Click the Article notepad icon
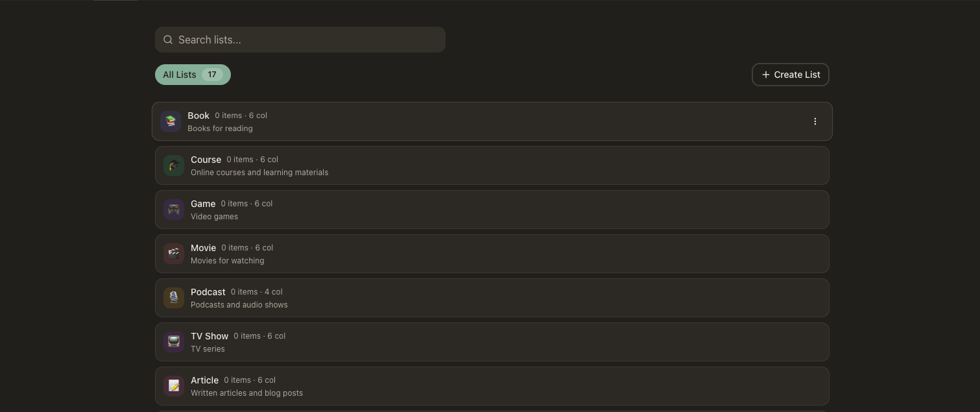This screenshot has width=980, height=412. click(x=174, y=386)
